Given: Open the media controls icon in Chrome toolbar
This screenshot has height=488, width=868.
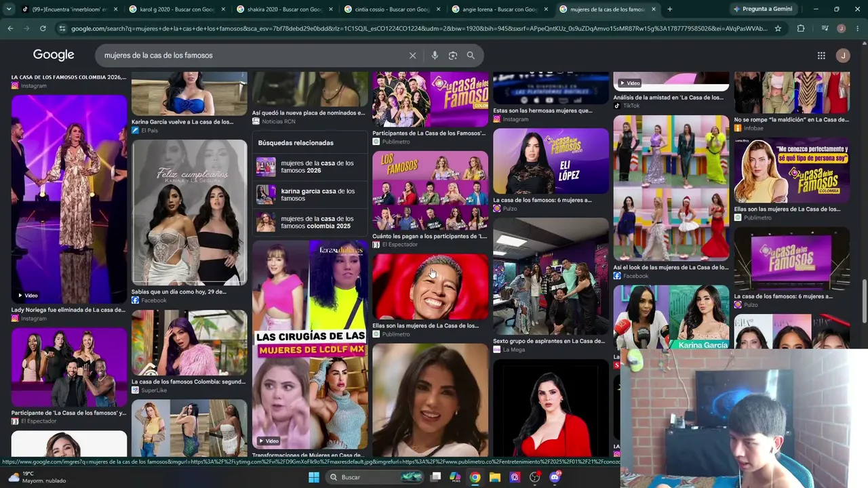Looking at the screenshot, I should (825, 28).
